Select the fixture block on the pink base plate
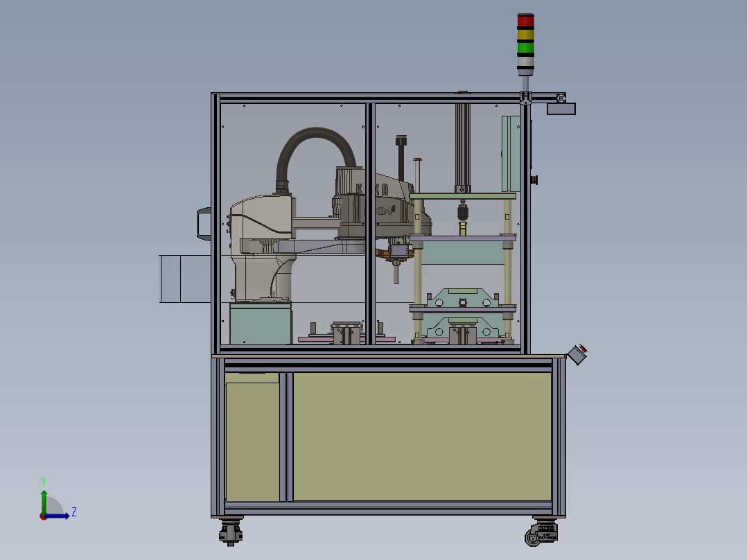Viewport: 747px width, 560px height. pos(346,333)
